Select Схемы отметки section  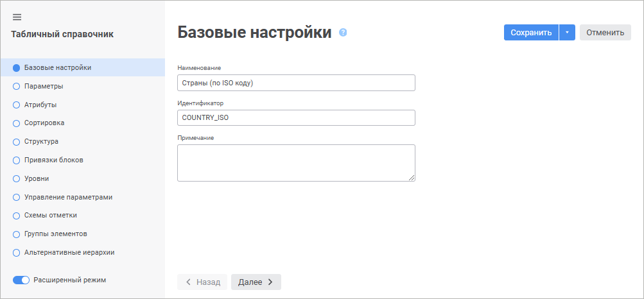[x=50, y=215]
